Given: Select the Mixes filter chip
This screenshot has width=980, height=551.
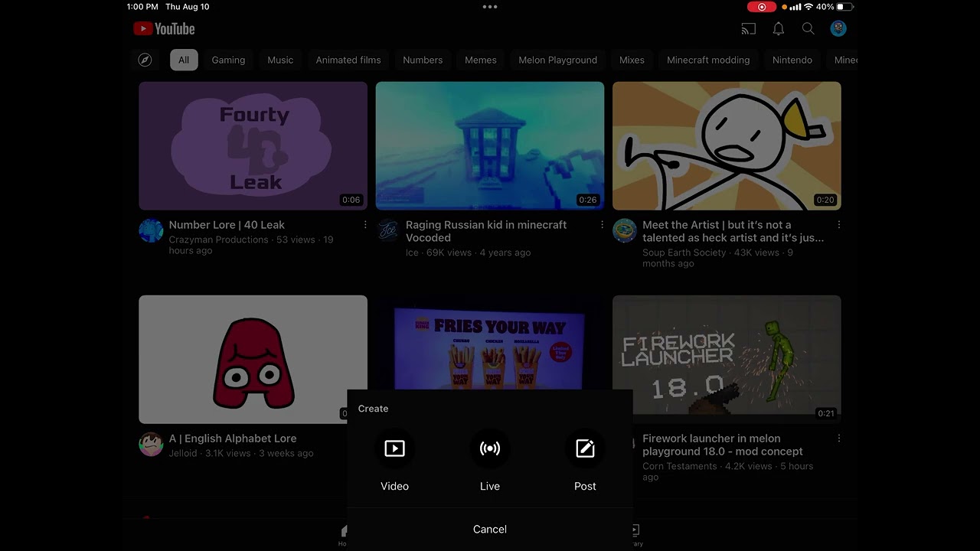Looking at the screenshot, I should tap(632, 60).
